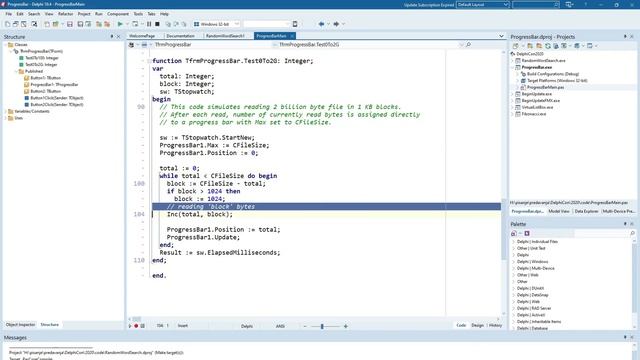This screenshot has width=640, height=360.
Task: Open the Windows 32-bit platform dropdown
Action: (236, 24)
